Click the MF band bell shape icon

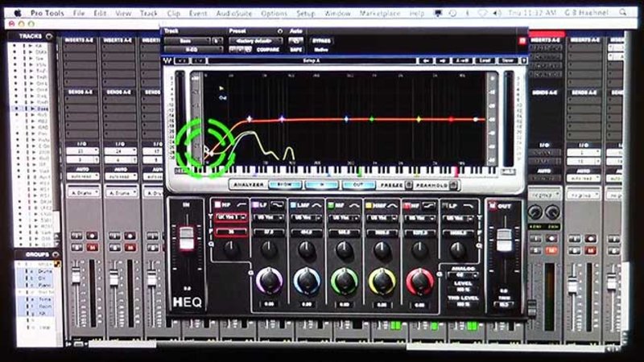tap(354, 205)
